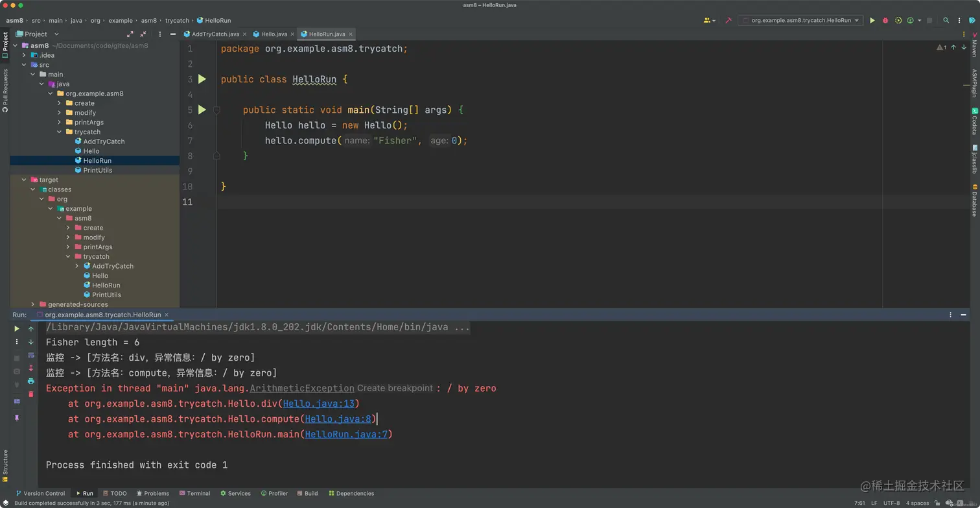Expand the generated-sources folder

pyautogui.click(x=33, y=304)
